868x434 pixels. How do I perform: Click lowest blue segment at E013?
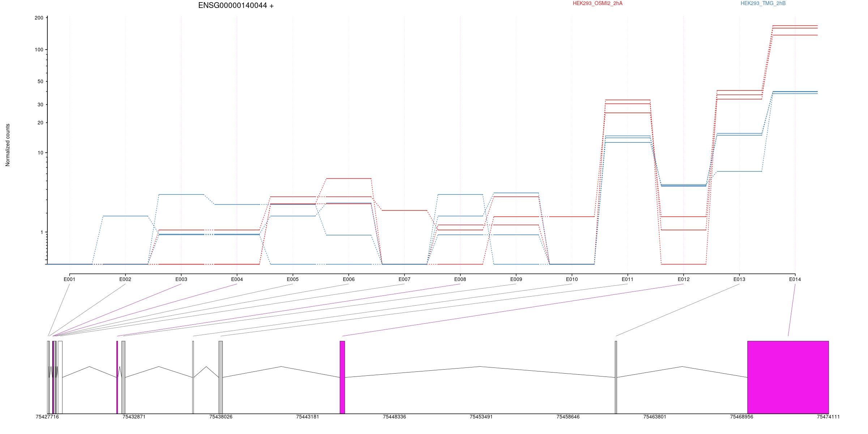tap(739, 171)
